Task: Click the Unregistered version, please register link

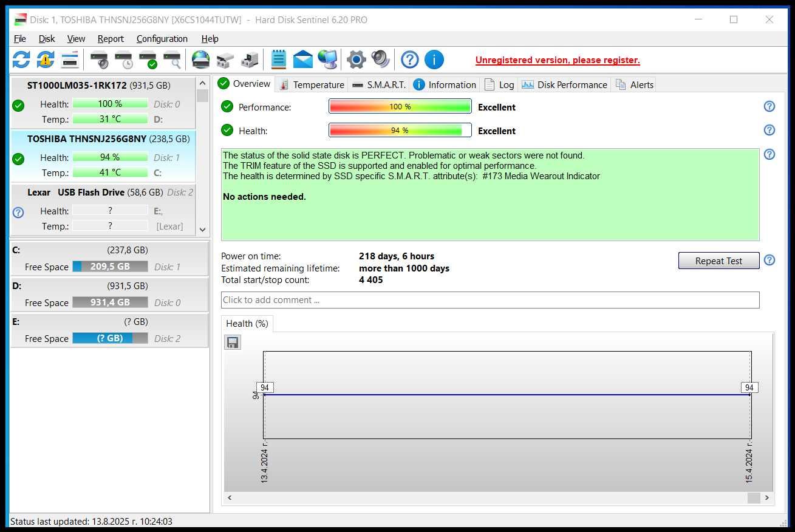Action: (x=558, y=60)
